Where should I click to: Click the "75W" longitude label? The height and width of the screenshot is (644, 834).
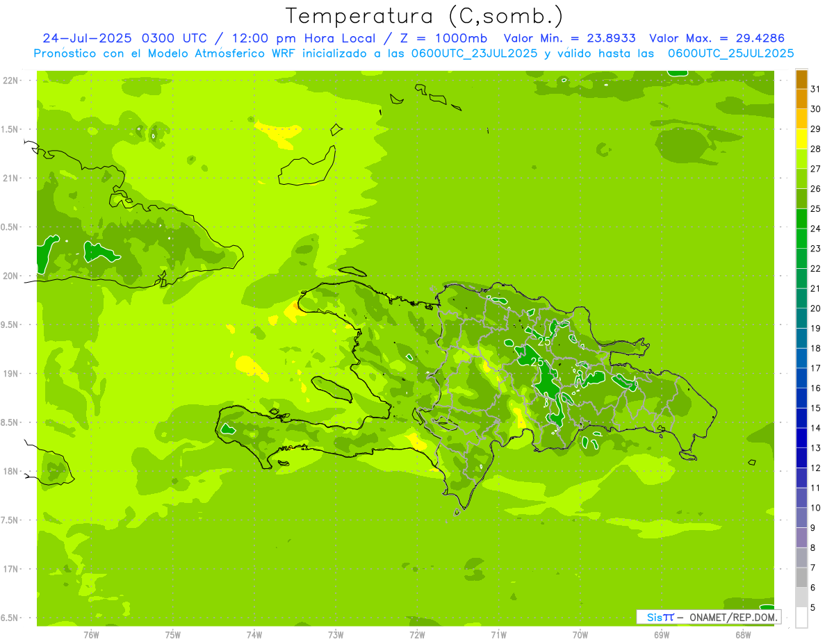pyautogui.click(x=173, y=634)
